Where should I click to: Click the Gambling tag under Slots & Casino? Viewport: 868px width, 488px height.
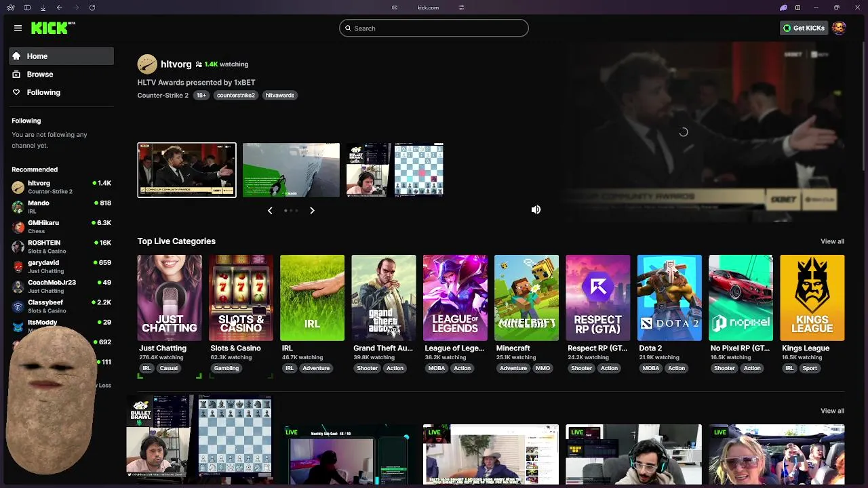(226, 368)
